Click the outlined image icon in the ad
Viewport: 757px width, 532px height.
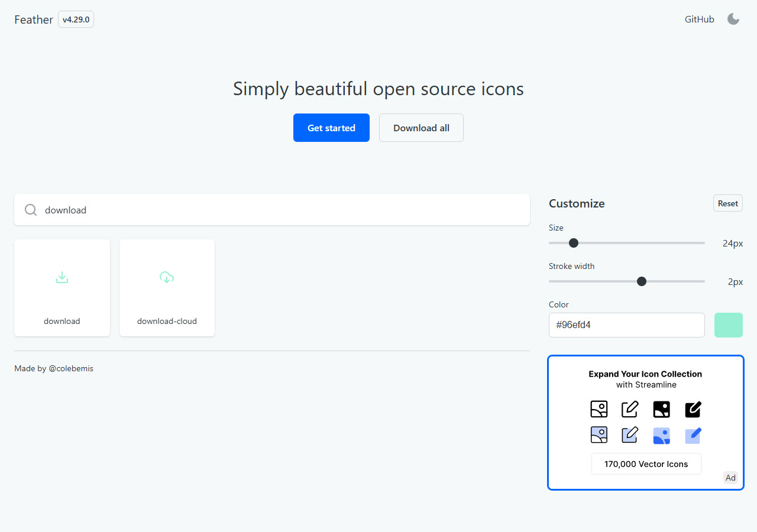599,409
